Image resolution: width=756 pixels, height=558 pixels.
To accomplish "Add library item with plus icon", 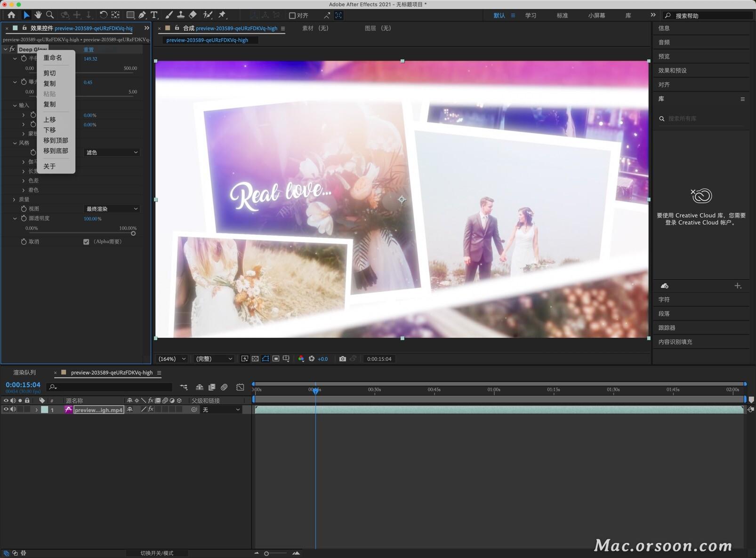I will tap(738, 286).
